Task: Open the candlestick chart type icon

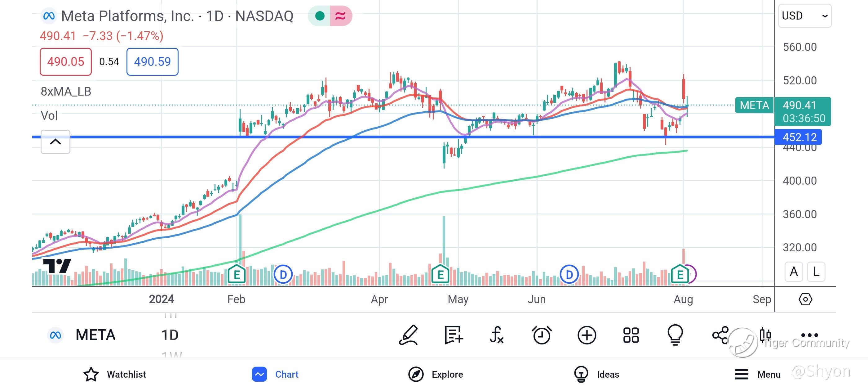Action: click(x=765, y=335)
